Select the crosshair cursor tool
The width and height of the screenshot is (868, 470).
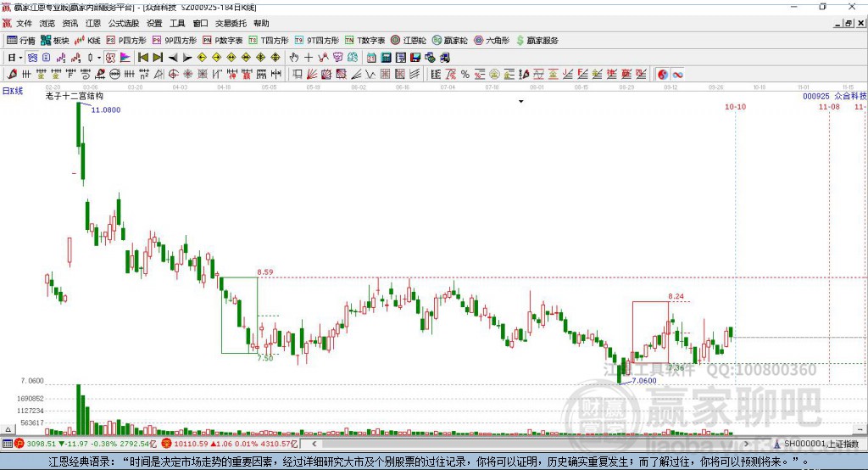[x=309, y=58]
